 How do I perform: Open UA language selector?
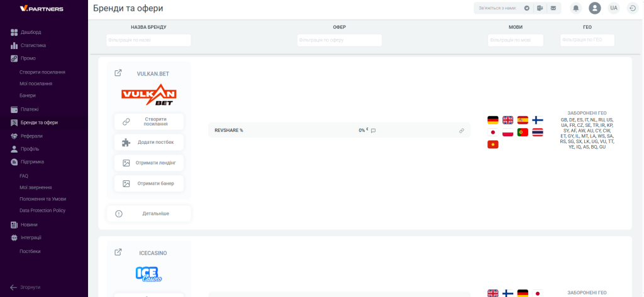613,8
